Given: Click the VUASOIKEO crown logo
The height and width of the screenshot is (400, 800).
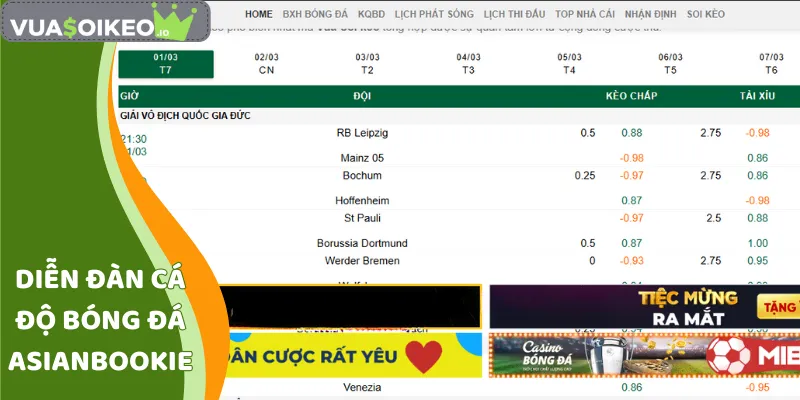Looking at the screenshot, I should pyautogui.click(x=105, y=21).
